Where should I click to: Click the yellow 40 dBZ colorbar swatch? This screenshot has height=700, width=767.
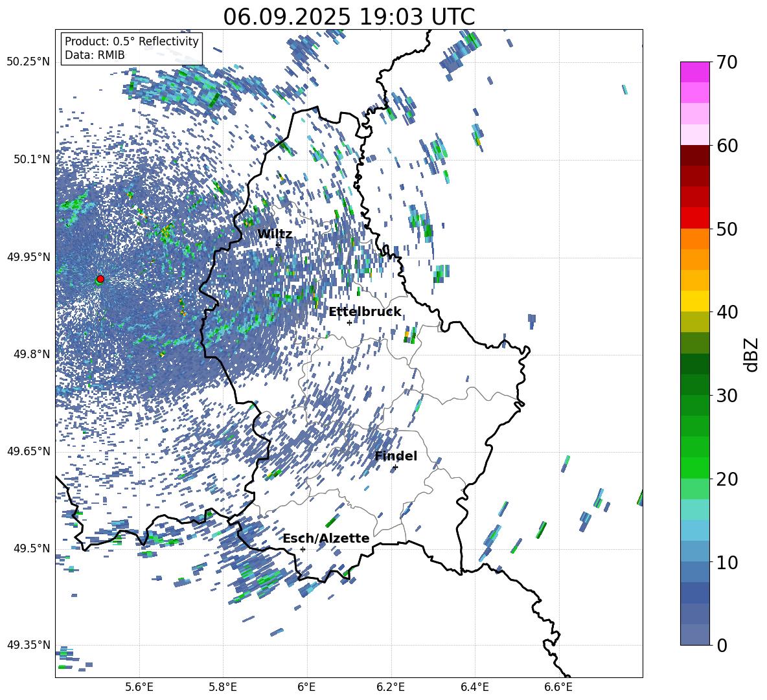point(694,301)
